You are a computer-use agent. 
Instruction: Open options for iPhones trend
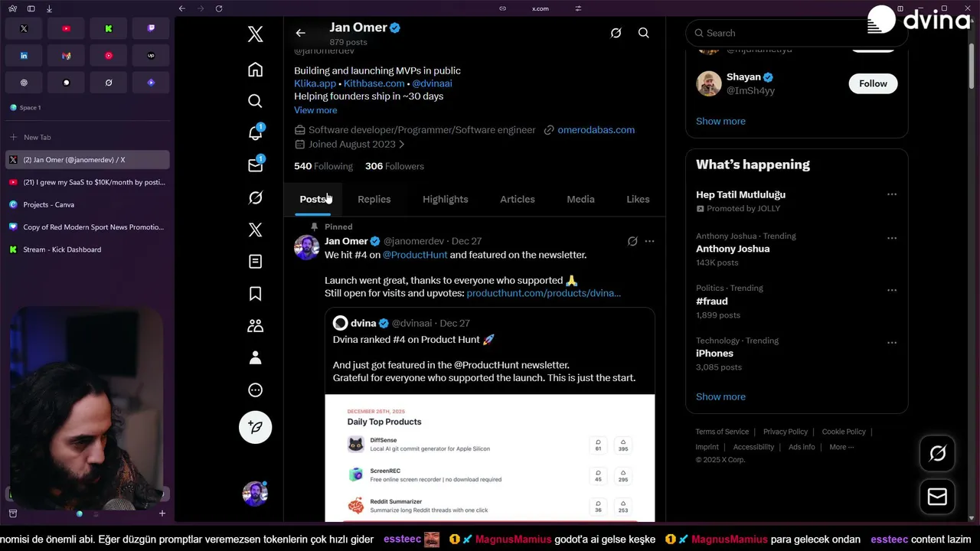[x=892, y=342]
